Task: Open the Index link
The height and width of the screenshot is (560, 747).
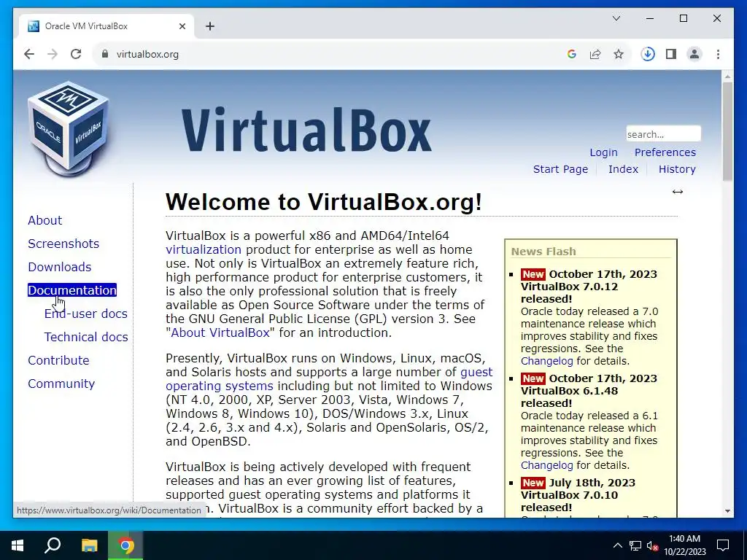Action: 623,169
